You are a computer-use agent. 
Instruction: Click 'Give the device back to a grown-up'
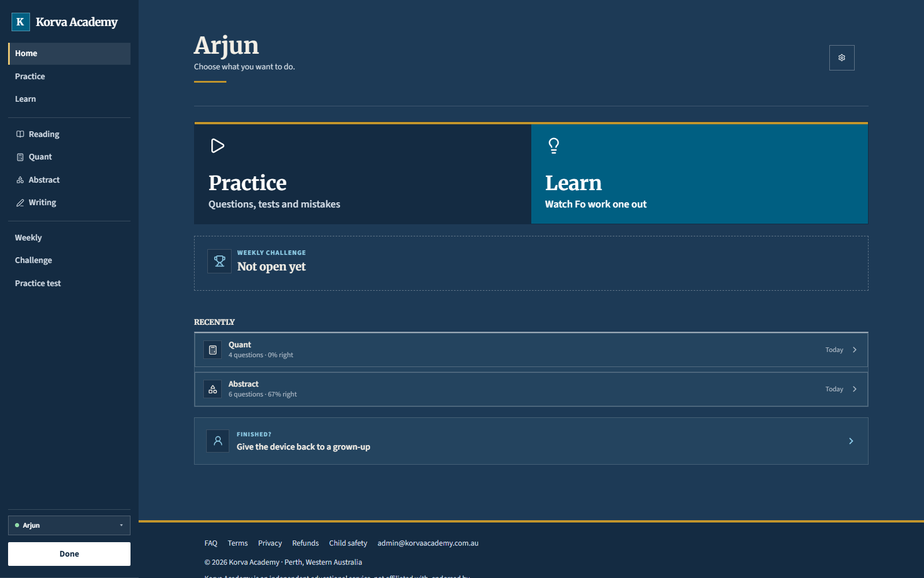(303, 447)
